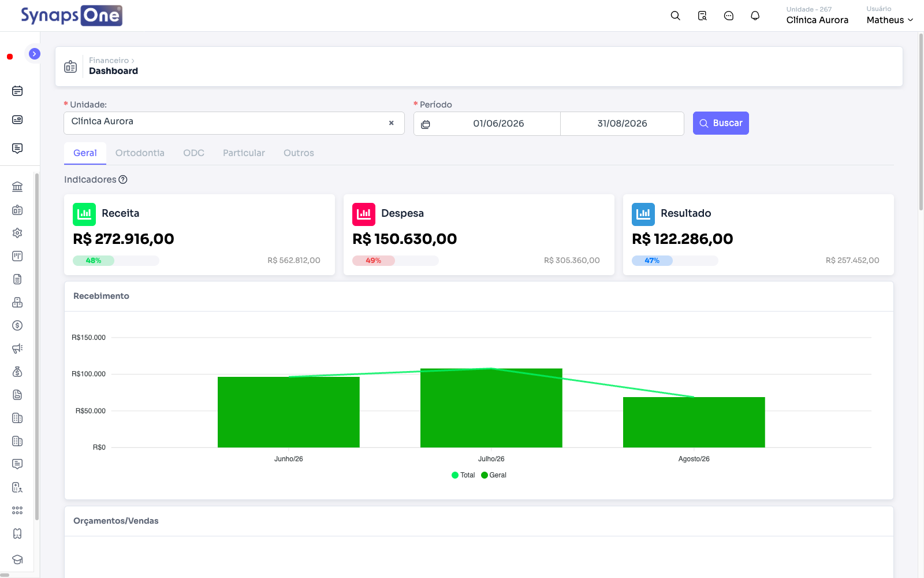Select the Geral tab
Viewport: 924px width, 578px height.
click(x=85, y=153)
